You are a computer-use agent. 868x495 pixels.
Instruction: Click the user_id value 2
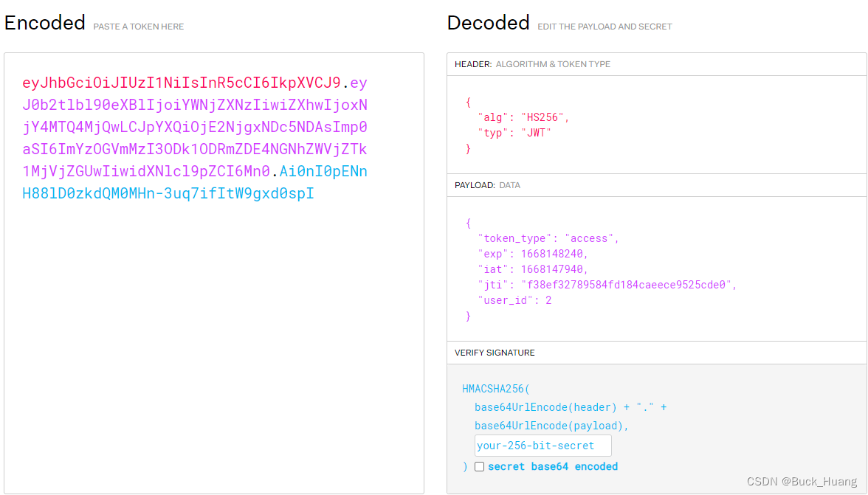548,300
